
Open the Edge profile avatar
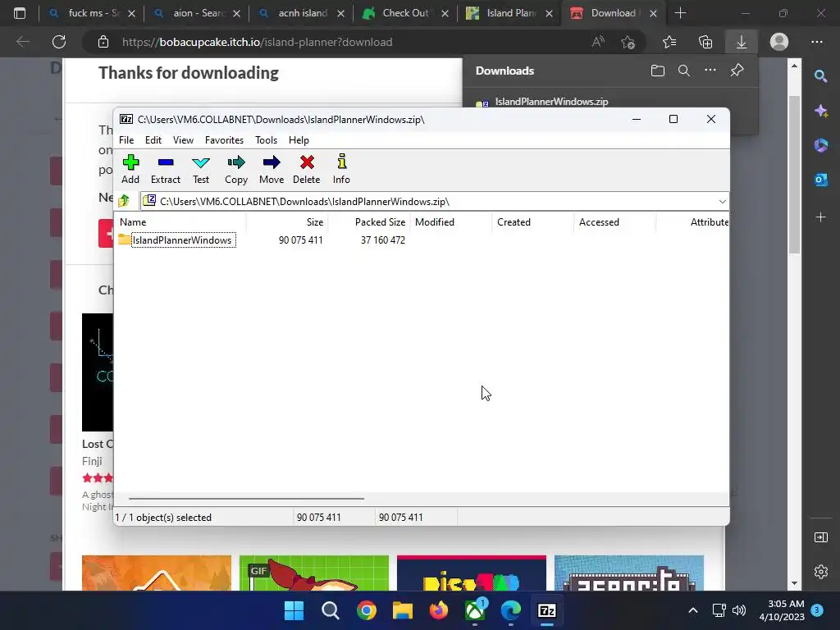coord(779,42)
